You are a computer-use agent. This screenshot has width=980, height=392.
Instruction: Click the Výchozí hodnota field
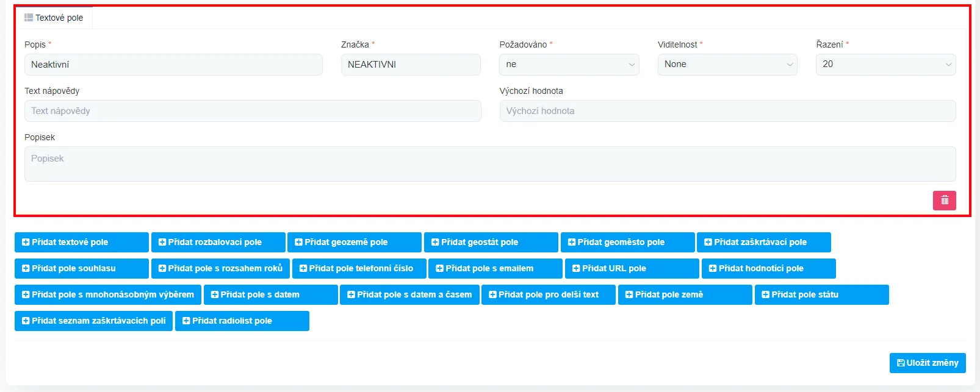pos(727,111)
